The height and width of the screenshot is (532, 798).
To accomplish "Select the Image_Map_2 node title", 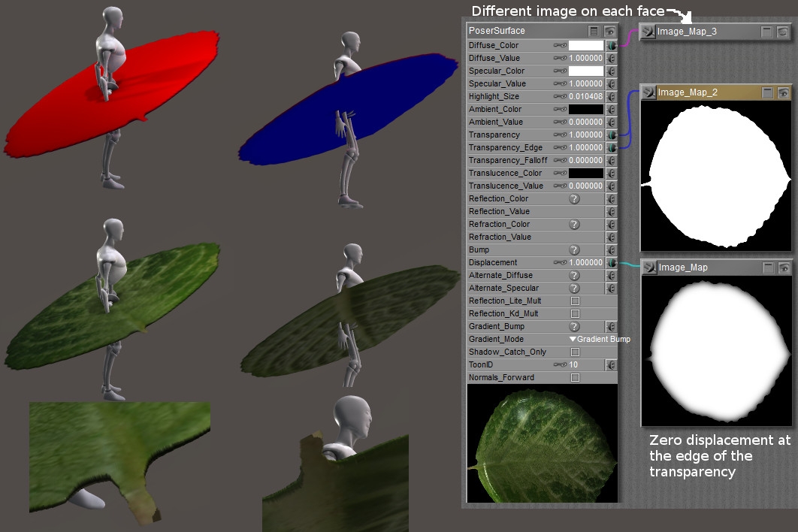I will coord(688,92).
